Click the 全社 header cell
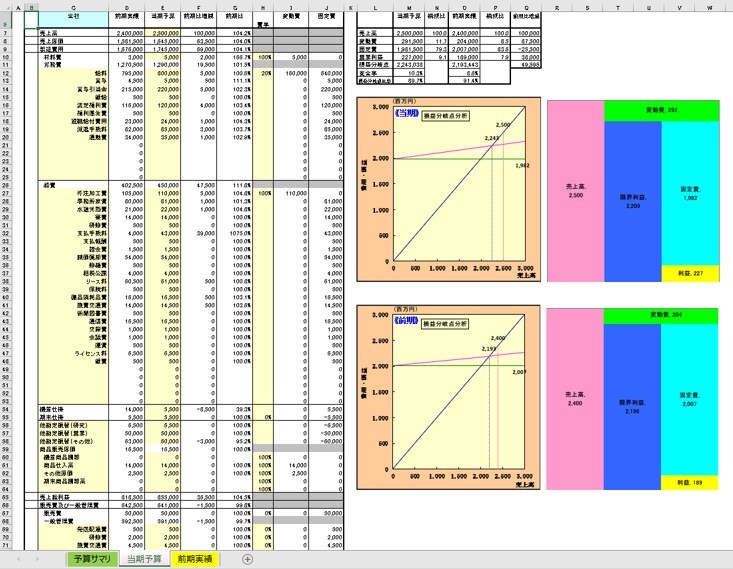 pyautogui.click(x=73, y=20)
